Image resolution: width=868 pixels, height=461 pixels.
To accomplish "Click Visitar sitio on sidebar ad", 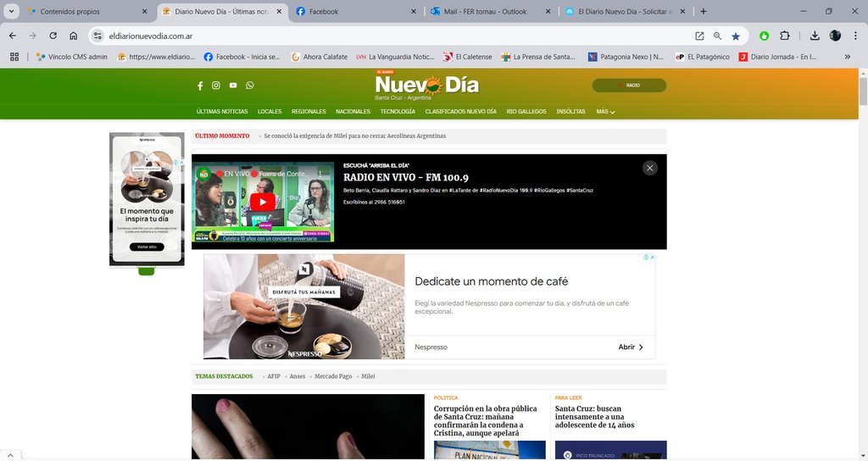I will point(147,247).
